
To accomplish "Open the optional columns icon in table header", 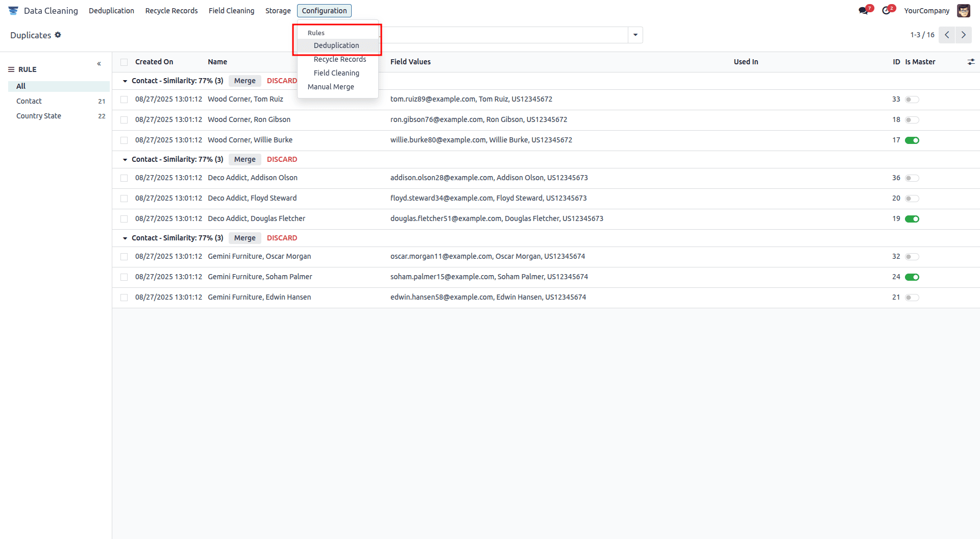I will (971, 61).
